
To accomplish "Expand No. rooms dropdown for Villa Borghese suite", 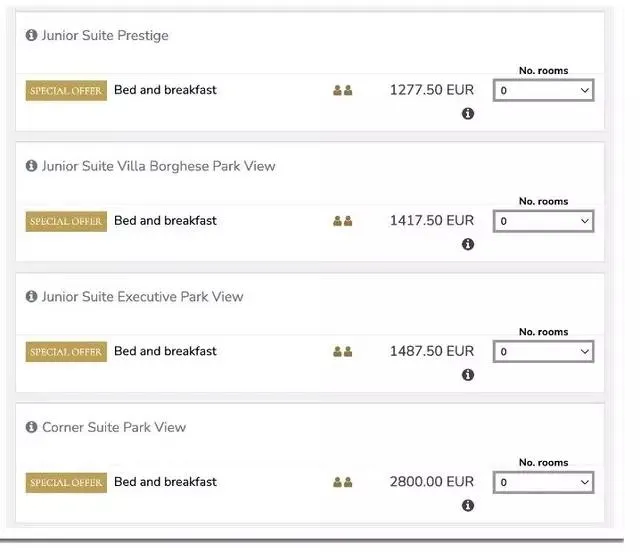I will coord(543,221).
